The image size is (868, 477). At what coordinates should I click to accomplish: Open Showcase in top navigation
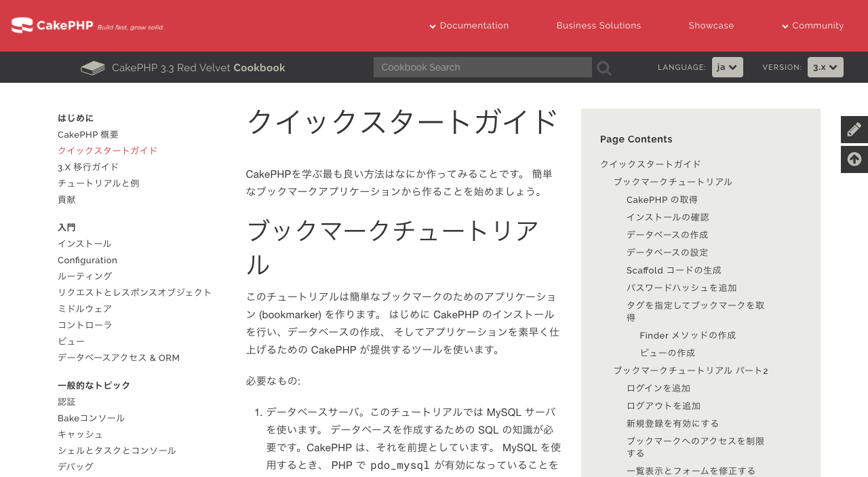coord(711,26)
